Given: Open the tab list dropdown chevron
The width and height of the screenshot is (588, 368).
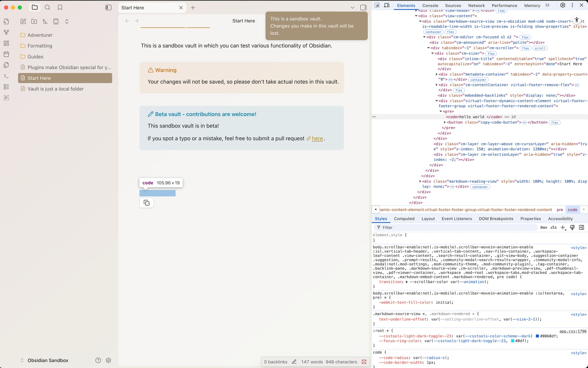Looking at the screenshot, I should [x=352, y=8].
